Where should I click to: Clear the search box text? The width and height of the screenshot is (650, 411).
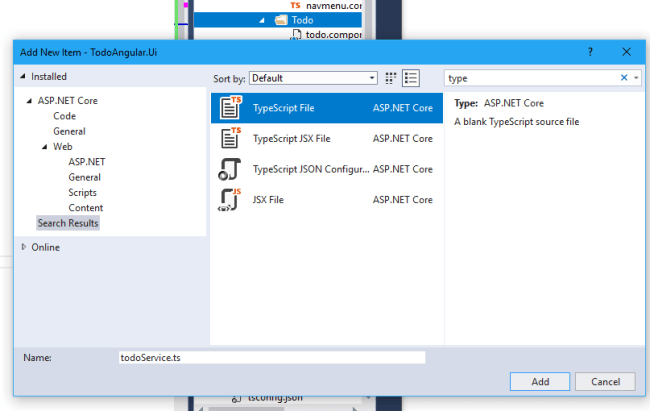pos(624,78)
